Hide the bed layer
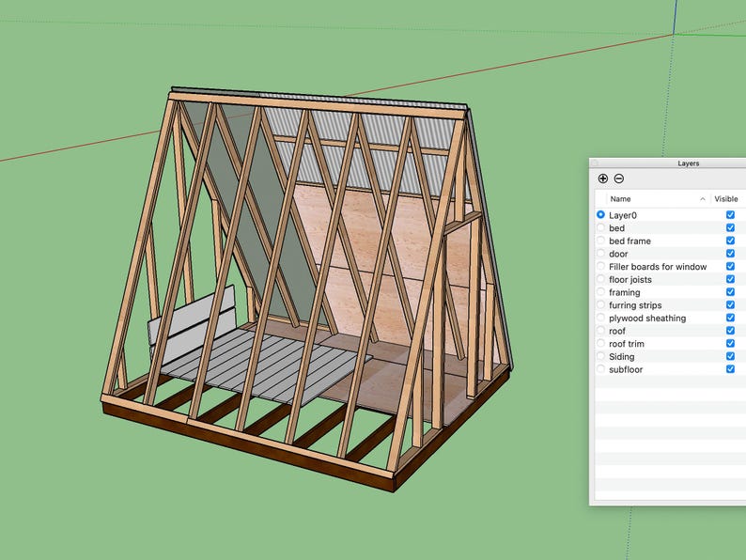 click(x=730, y=227)
